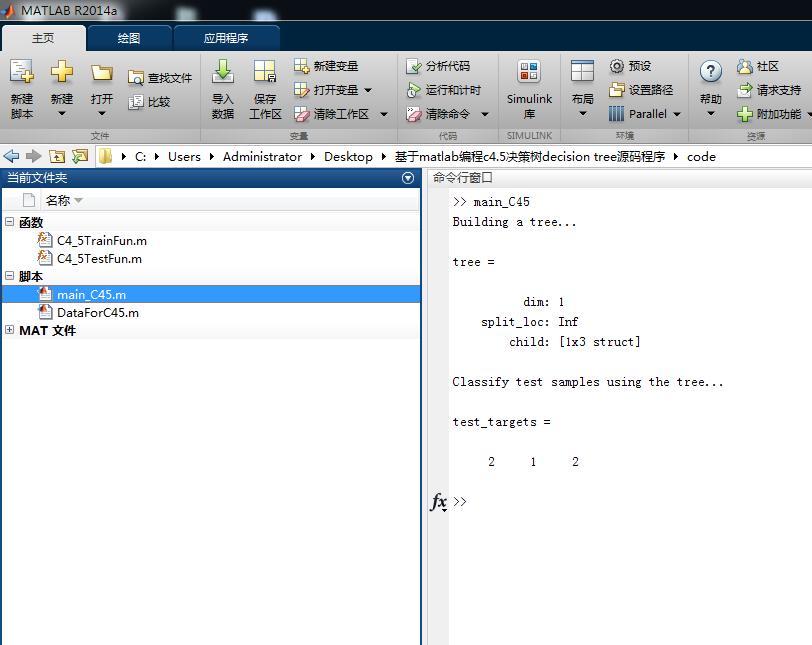
Task: Open dropdown arrow beside Clear Commands (清除命令)
Action: point(485,114)
